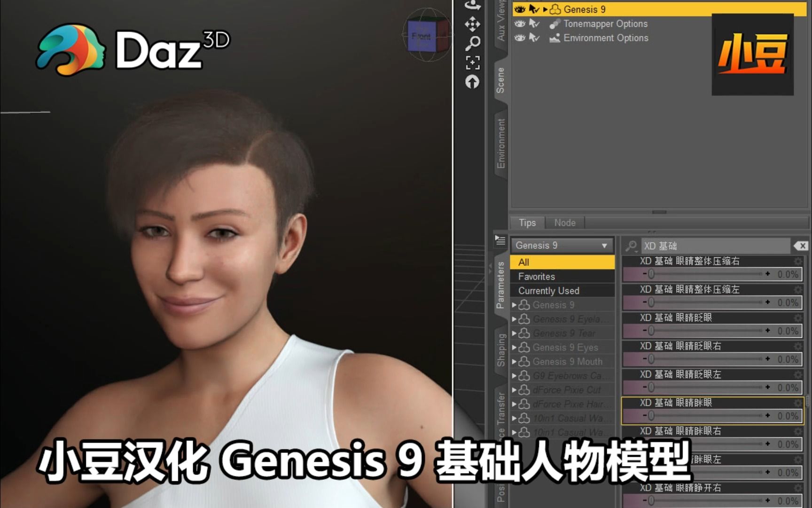Click the parameter search magnifier icon
Viewport: 812px width, 508px height.
click(632, 246)
